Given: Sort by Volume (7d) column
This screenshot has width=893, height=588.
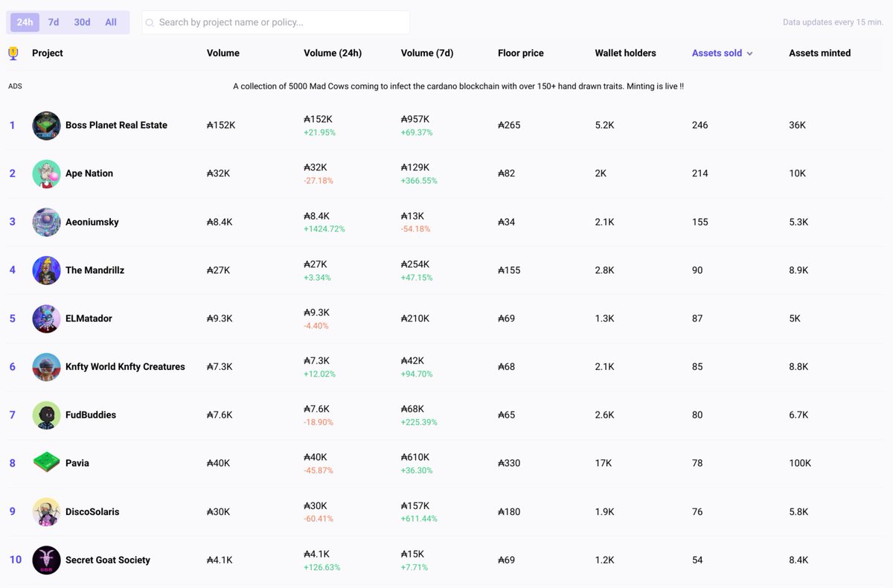Looking at the screenshot, I should [427, 53].
